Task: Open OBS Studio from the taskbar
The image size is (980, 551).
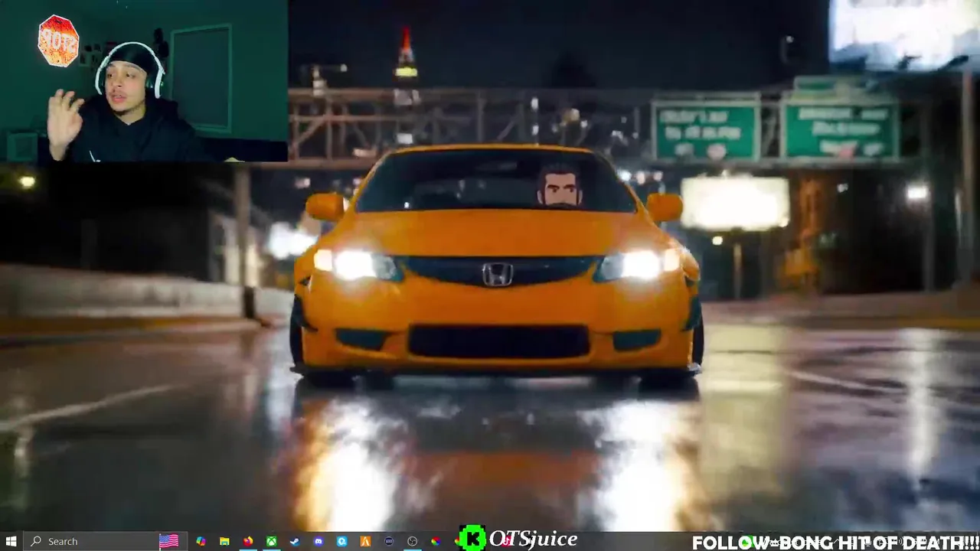Action: tap(413, 541)
